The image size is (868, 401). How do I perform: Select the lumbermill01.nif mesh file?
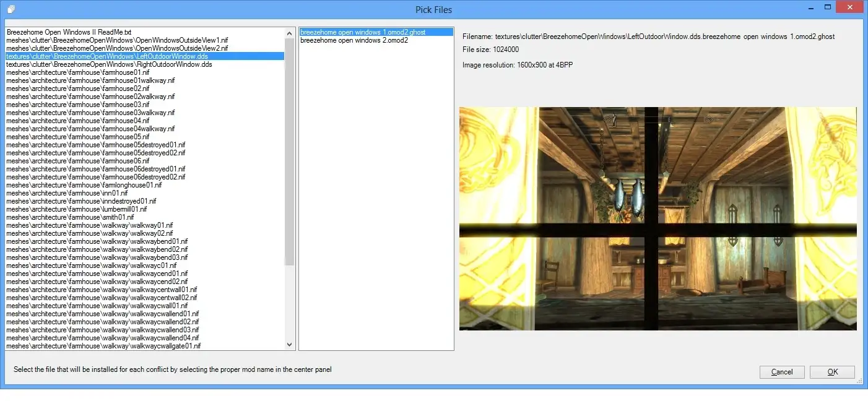coord(76,209)
